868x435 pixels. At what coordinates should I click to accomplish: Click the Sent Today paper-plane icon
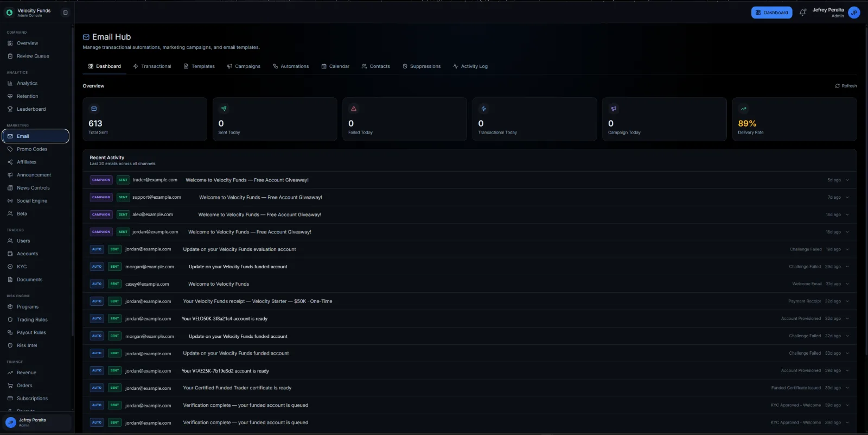pyautogui.click(x=224, y=109)
